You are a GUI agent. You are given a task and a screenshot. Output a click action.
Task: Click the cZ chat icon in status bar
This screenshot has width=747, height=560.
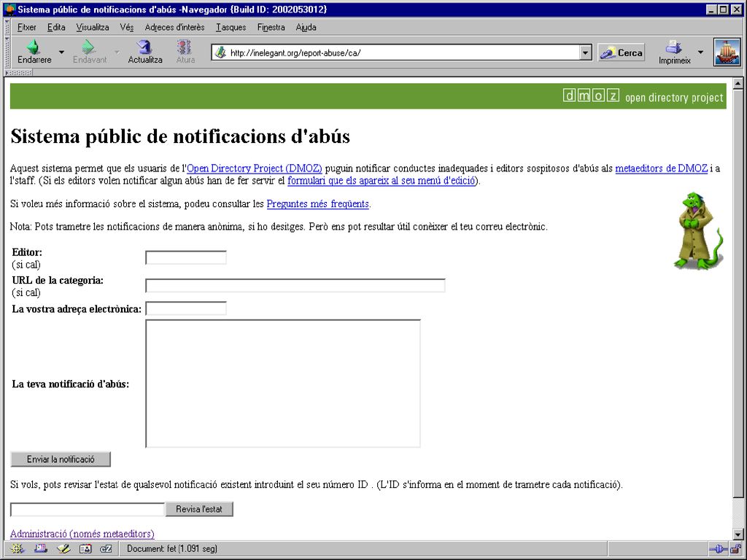point(106,548)
